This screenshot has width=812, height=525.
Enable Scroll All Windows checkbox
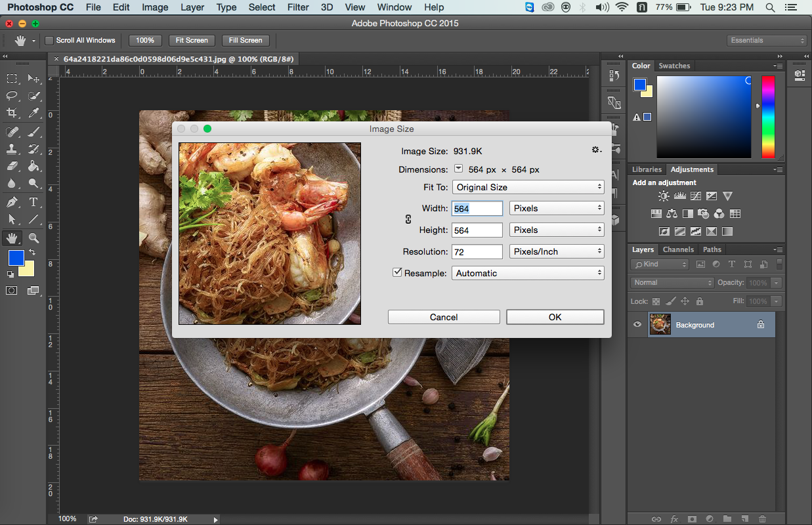pos(49,41)
